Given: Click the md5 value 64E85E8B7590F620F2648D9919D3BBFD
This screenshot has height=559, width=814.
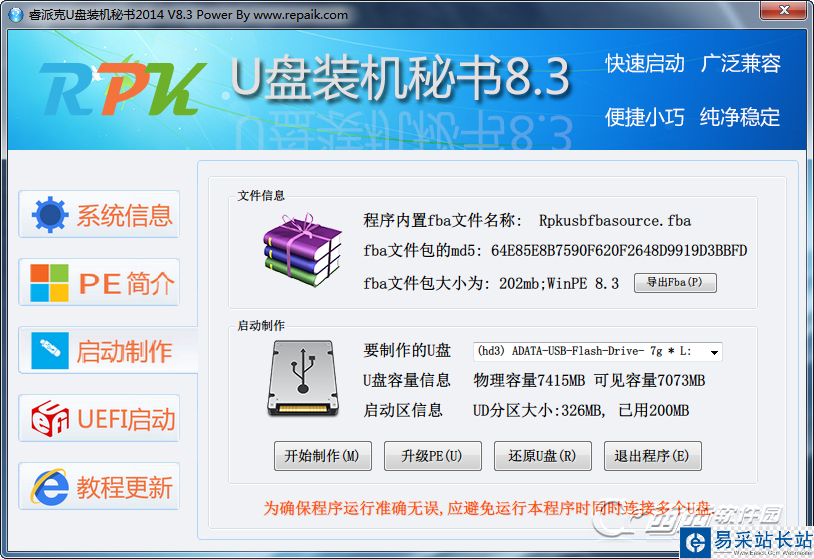Looking at the screenshot, I should tap(619, 251).
